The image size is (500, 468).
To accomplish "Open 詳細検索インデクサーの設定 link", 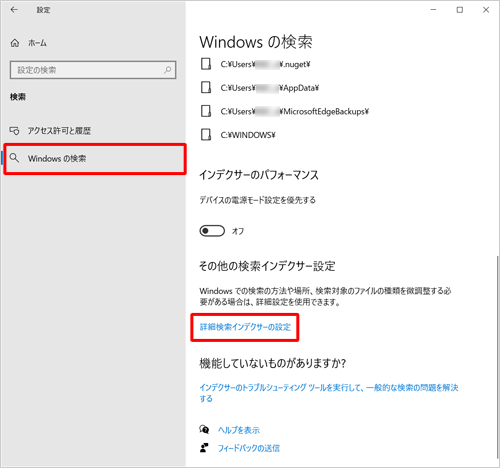I will tap(245, 327).
